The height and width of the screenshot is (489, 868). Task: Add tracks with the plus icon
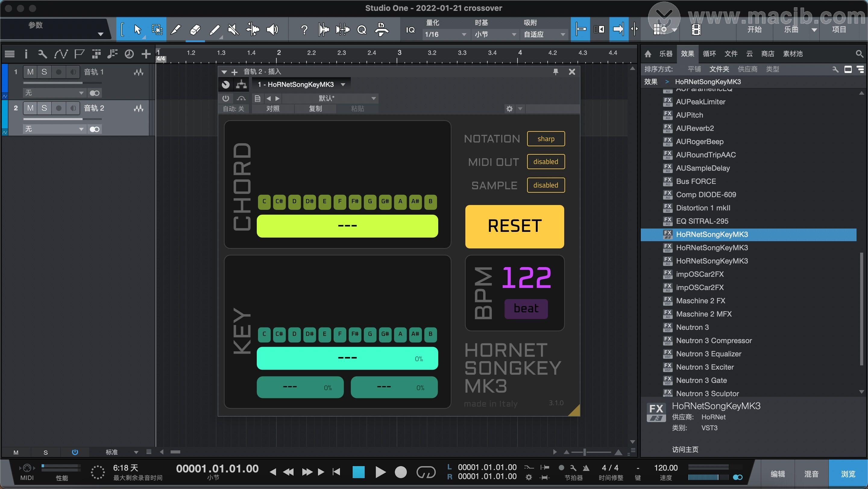[x=146, y=54]
